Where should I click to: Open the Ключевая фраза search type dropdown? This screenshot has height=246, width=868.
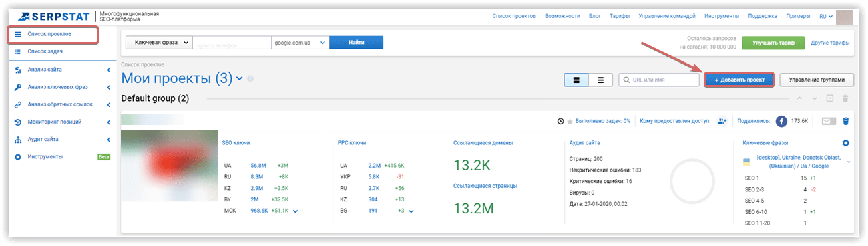(x=159, y=42)
